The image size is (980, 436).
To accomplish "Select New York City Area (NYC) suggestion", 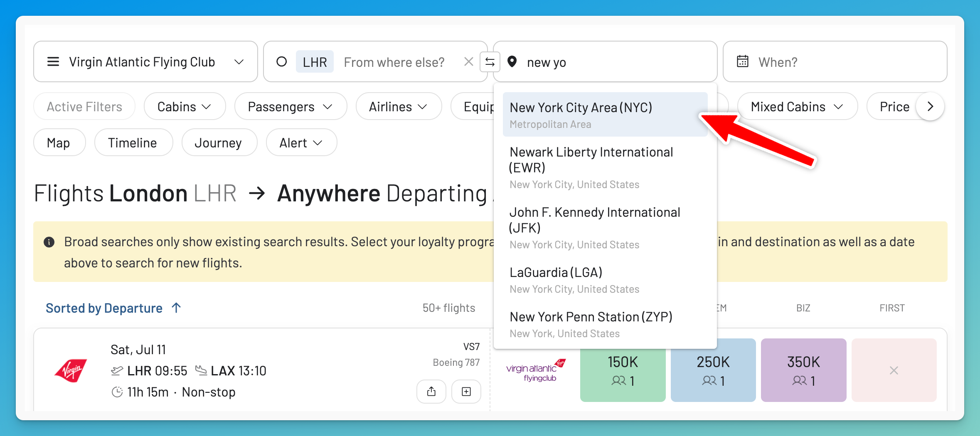I will coord(605,115).
